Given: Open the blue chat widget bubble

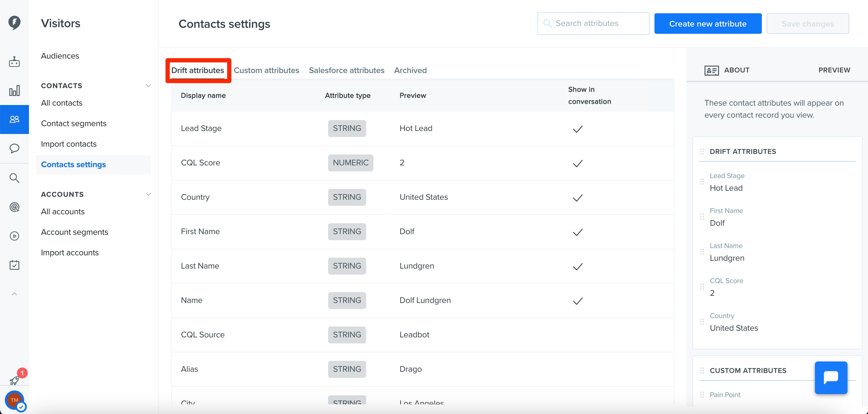Looking at the screenshot, I should (831, 377).
